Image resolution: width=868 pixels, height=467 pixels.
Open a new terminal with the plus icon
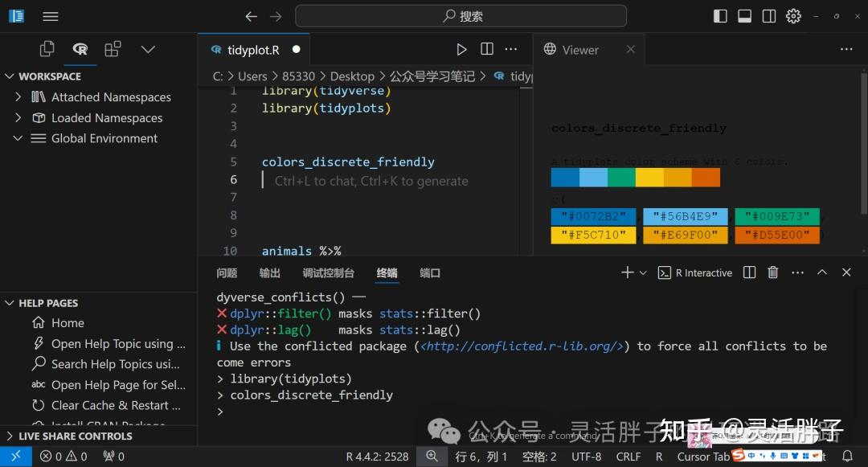(x=625, y=272)
